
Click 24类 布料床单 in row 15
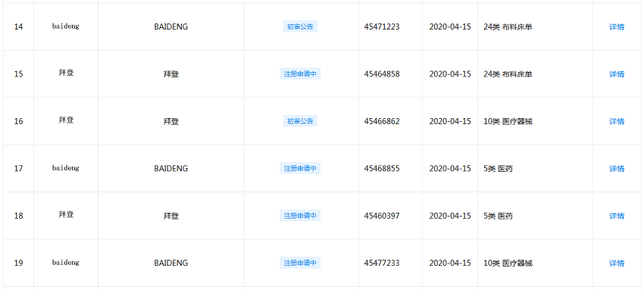point(508,74)
